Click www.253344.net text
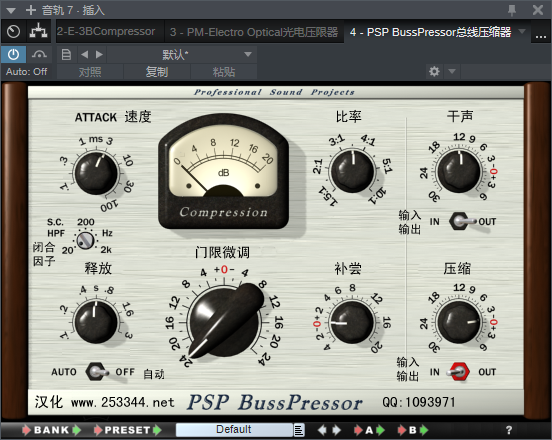The height and width of the screenshot is (440, 552). click(x=123, y=402)
